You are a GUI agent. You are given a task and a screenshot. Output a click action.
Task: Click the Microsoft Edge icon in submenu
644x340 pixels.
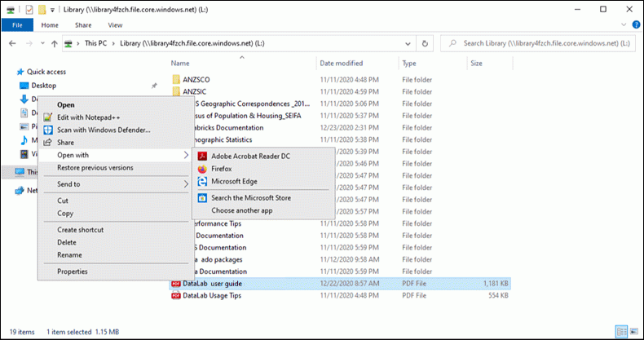[x=202, y=181]
